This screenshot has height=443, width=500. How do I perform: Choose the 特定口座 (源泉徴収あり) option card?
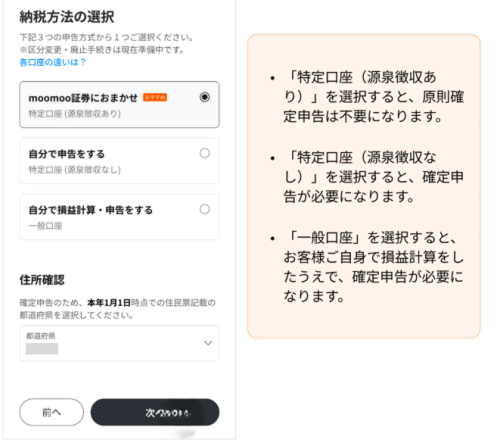click(119, 104)
